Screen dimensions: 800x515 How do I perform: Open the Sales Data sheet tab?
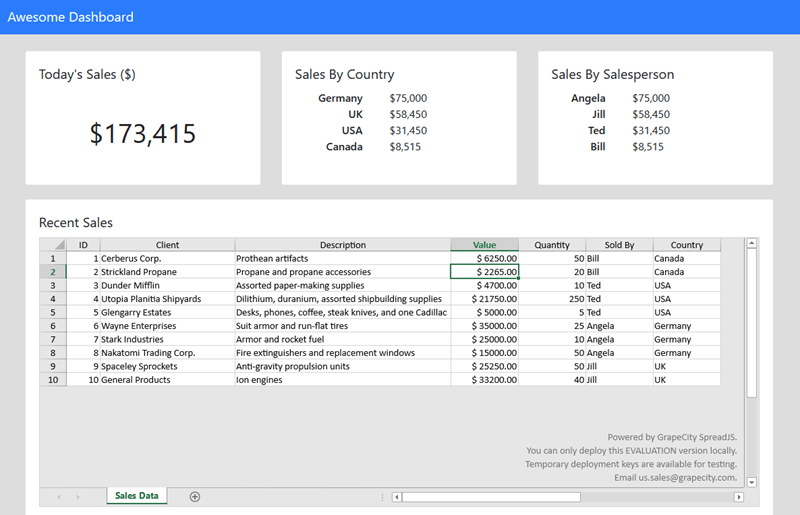pos(137,496)
